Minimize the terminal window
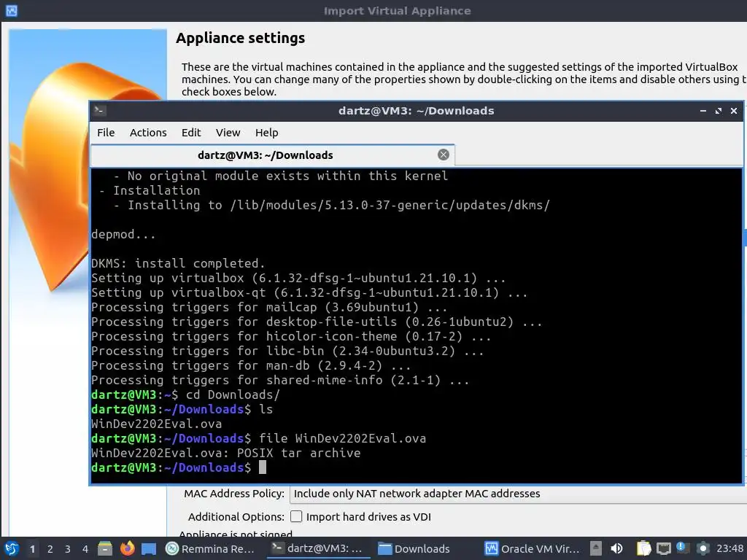 pyautogui.click(x=703, y=111)
